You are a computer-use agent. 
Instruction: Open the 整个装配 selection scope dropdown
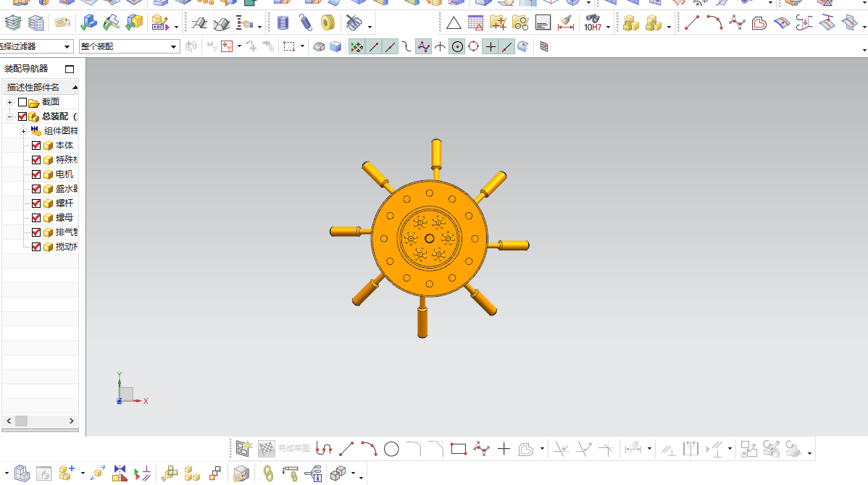[173, 47]
